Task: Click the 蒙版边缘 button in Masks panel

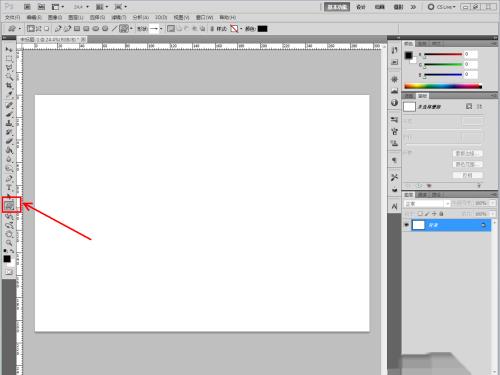Action: pyautogui.click(x=467, y=154)
